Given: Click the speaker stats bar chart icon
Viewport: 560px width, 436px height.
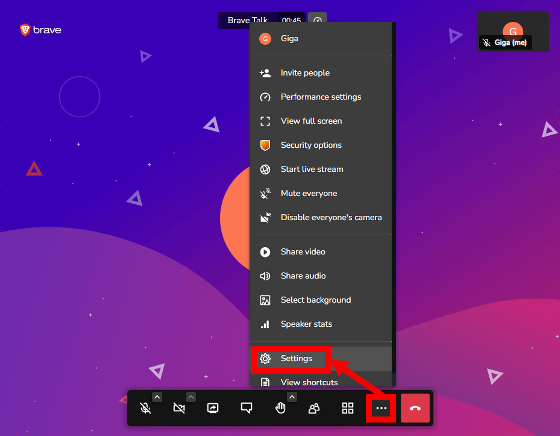Looking at the screenshot, I should click(265, 324).
